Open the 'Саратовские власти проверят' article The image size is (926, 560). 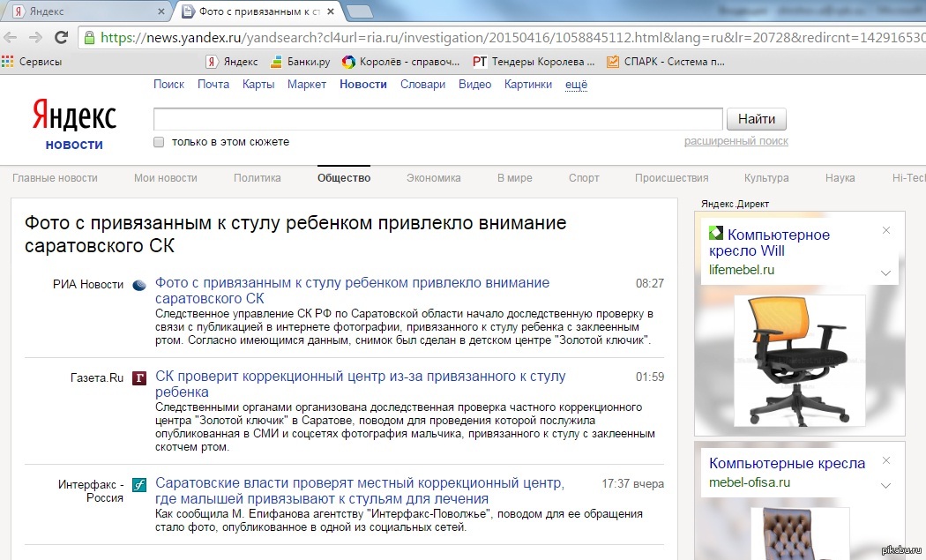[x=360, y=491]
